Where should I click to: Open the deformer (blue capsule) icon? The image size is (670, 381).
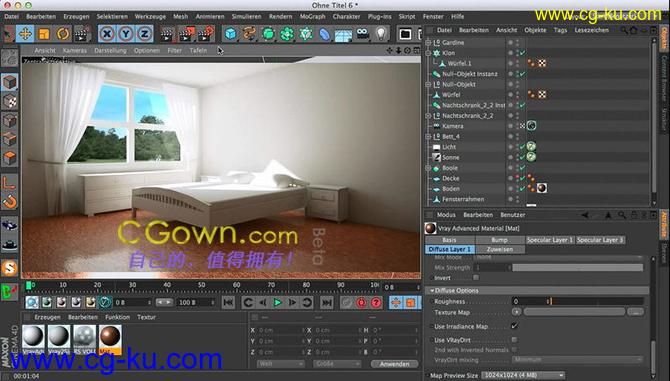coord(325,34)
